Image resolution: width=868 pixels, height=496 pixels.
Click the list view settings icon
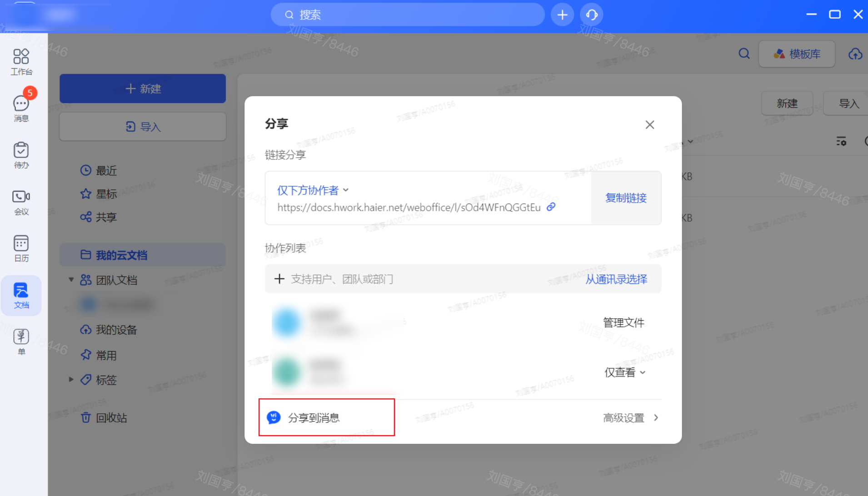[841, 141]
